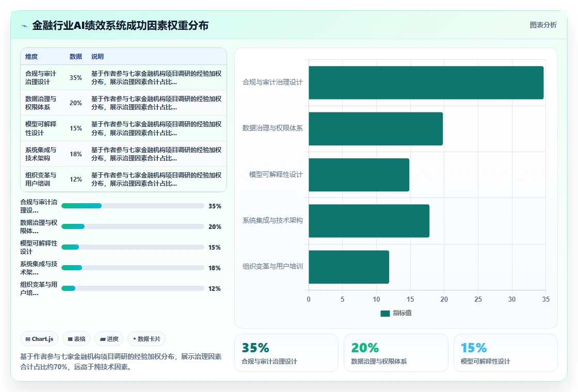578x392 pixels.
Task: Click the 系统集成与技术架构 chart bar
Action: pyautogui.click(x=369, y=221)
